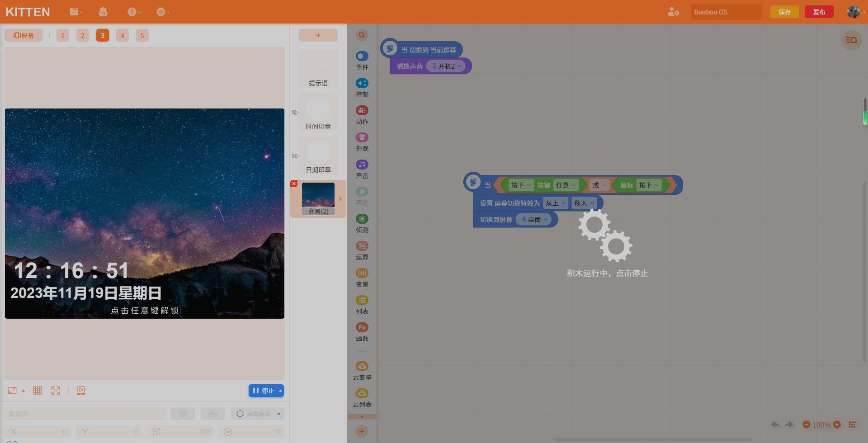This screenshot has width=868, height=443.
Task: Open the 云变量 block category
Action: [362, 371]
